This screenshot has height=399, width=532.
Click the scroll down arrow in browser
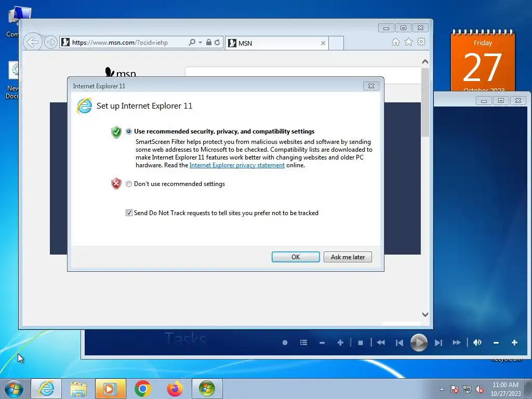(x=425, y=314)
